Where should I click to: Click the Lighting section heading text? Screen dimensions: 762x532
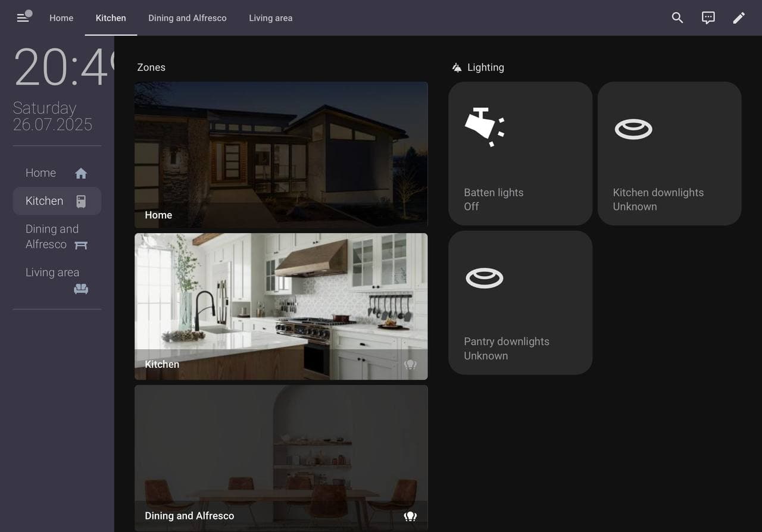pyautogui.click(x=486, y=67)
